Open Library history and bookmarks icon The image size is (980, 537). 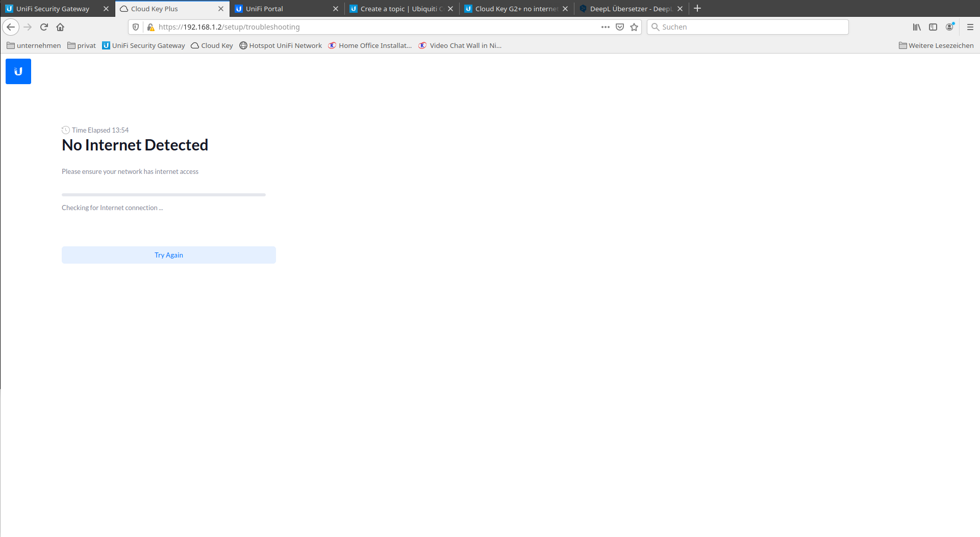(x=917, y=27)
